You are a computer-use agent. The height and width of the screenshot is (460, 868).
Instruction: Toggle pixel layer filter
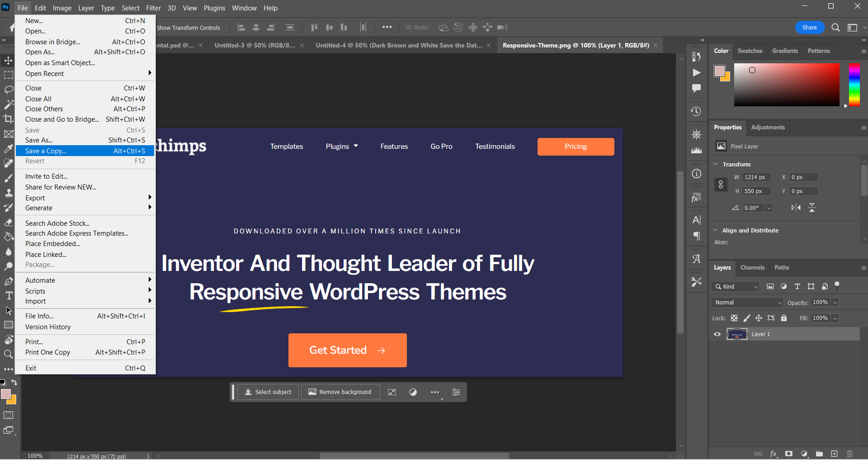click(770, 286)
